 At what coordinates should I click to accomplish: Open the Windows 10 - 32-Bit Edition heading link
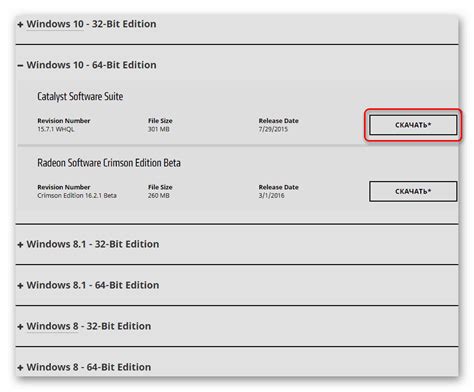[91, 24]
